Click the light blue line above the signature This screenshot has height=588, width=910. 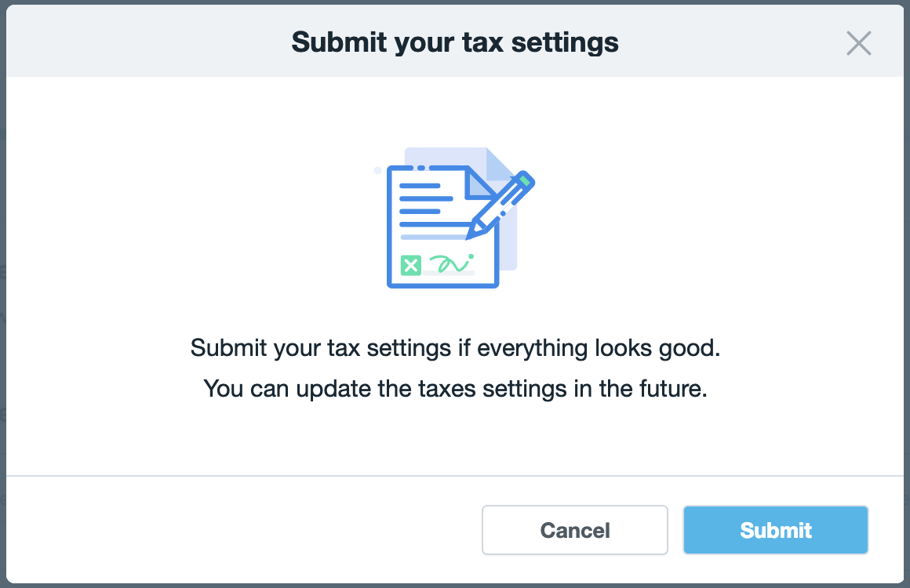tap(432, 237)
